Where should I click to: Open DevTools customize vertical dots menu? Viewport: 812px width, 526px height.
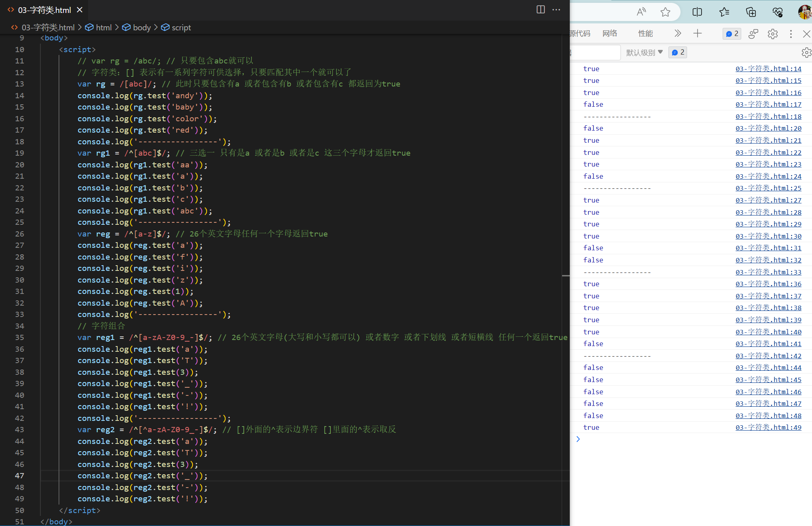coord(791,34)
